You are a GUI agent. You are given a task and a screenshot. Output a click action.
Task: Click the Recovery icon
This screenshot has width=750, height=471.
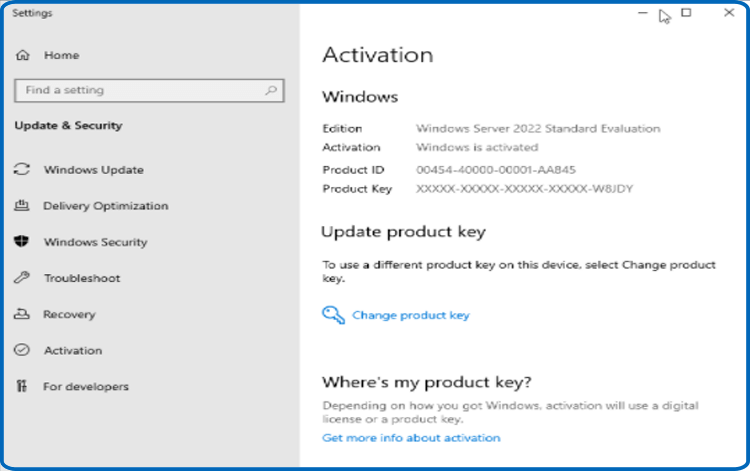[22, 314]
